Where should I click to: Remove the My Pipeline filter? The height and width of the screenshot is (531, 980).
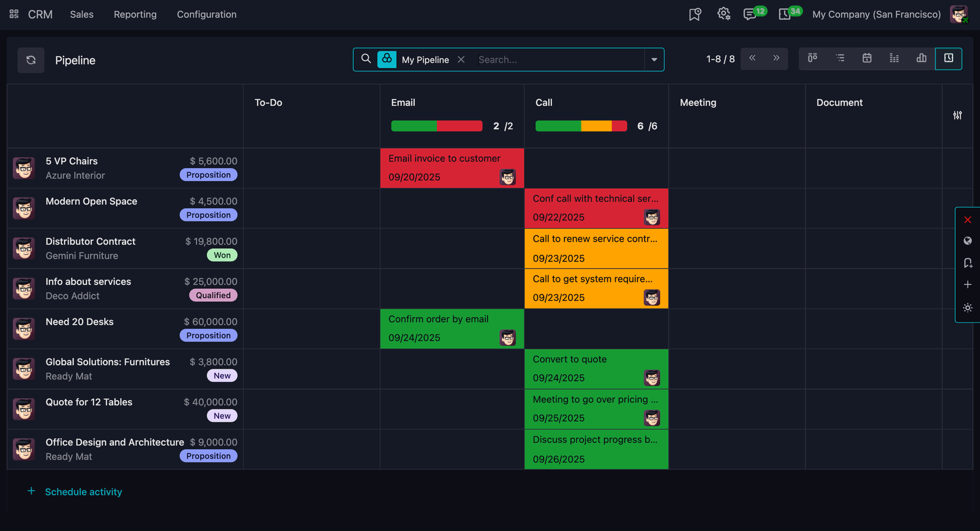tap(461, 60)
